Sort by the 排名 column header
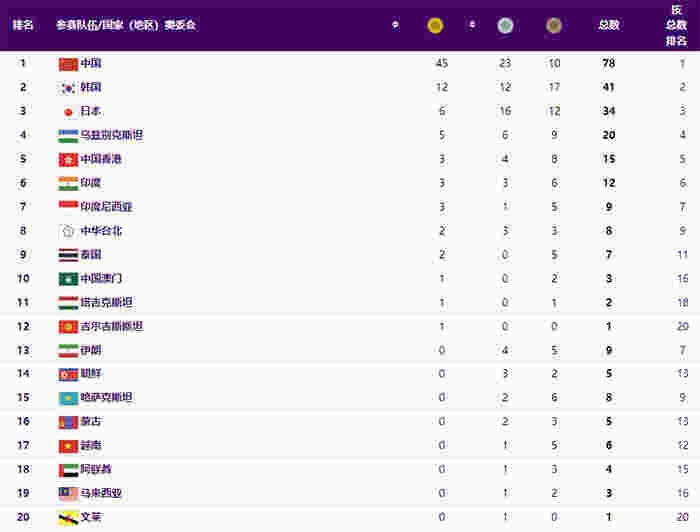 [23, 25]
